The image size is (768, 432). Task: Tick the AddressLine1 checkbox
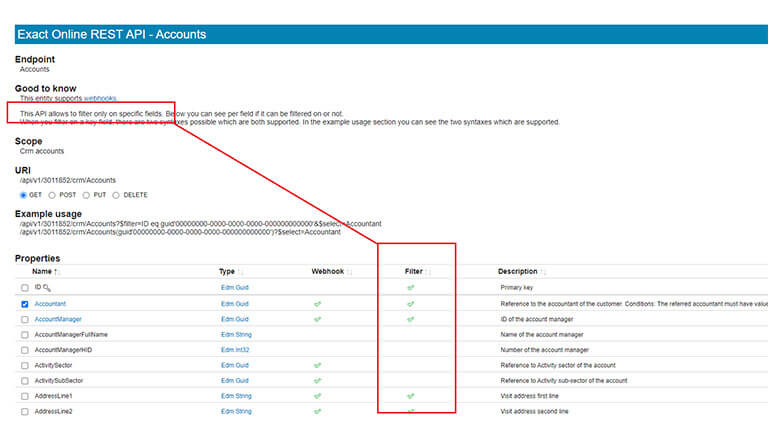click(x=24, y=396)
